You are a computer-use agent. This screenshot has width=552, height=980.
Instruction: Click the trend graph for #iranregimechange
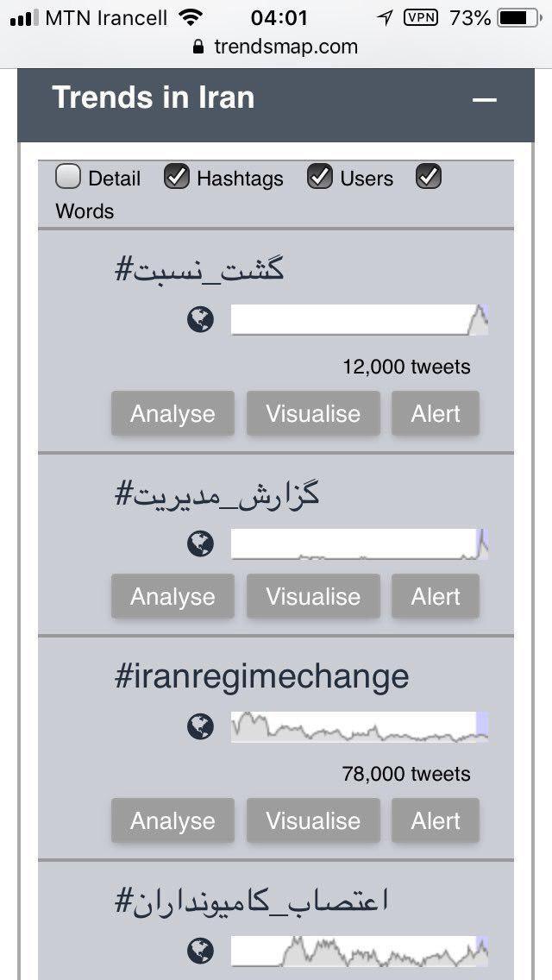click(x=359, y=727)
